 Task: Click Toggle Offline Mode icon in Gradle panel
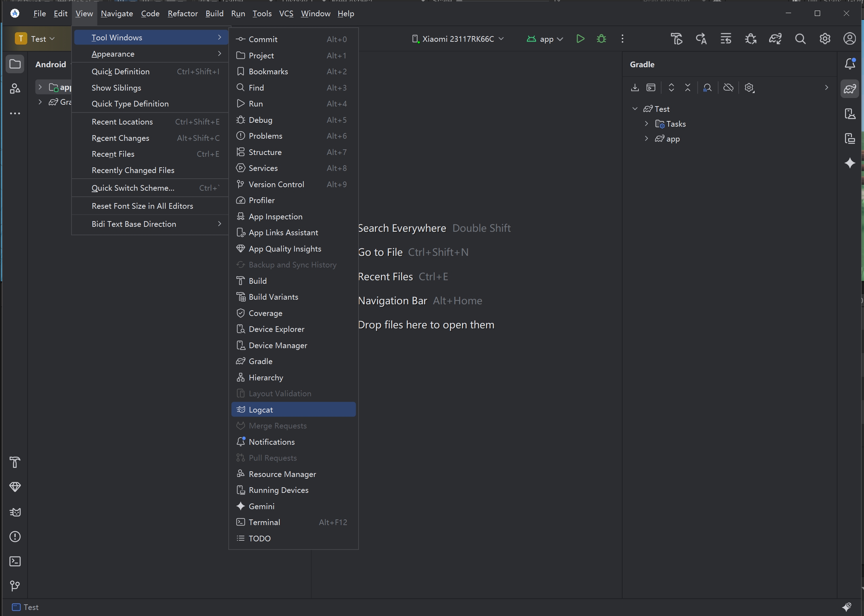[x=728, y=88]
